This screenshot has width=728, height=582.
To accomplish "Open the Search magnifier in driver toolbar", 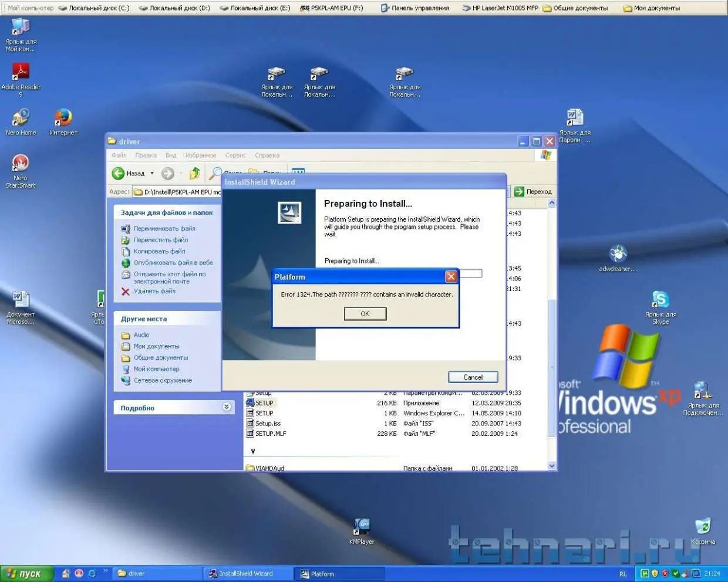I will [215, 173].
